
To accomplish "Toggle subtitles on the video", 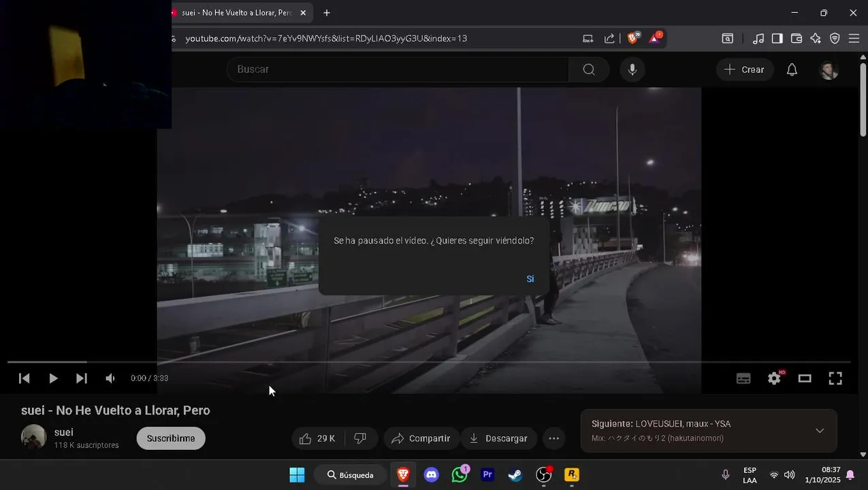I will (743, 378).
